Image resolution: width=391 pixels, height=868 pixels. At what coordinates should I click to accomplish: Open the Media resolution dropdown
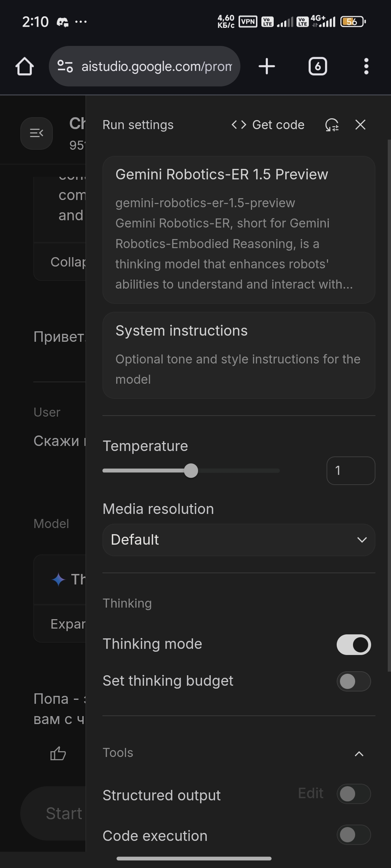tap(239, 540)
